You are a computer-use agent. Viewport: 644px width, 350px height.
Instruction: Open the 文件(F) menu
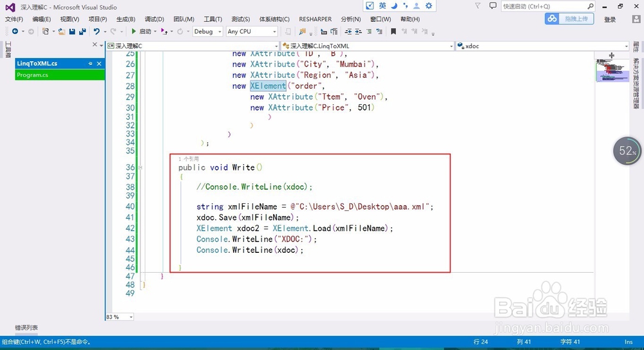click(x=14, y=19)
